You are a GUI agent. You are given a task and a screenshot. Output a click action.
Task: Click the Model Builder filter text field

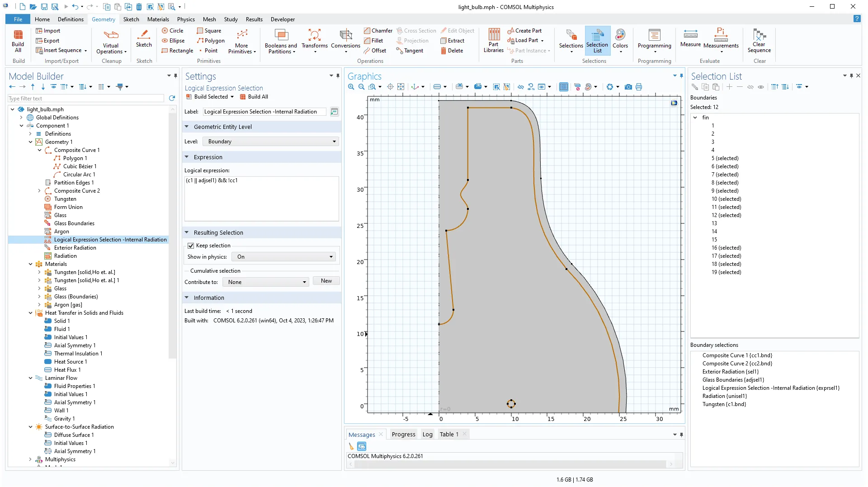[x=86, y=99]
